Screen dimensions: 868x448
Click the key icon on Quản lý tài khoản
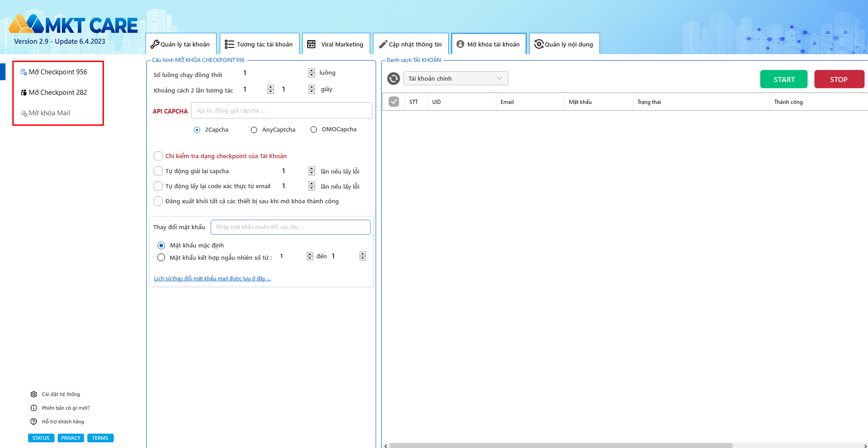pyautogui.click(x=155, y=44)
